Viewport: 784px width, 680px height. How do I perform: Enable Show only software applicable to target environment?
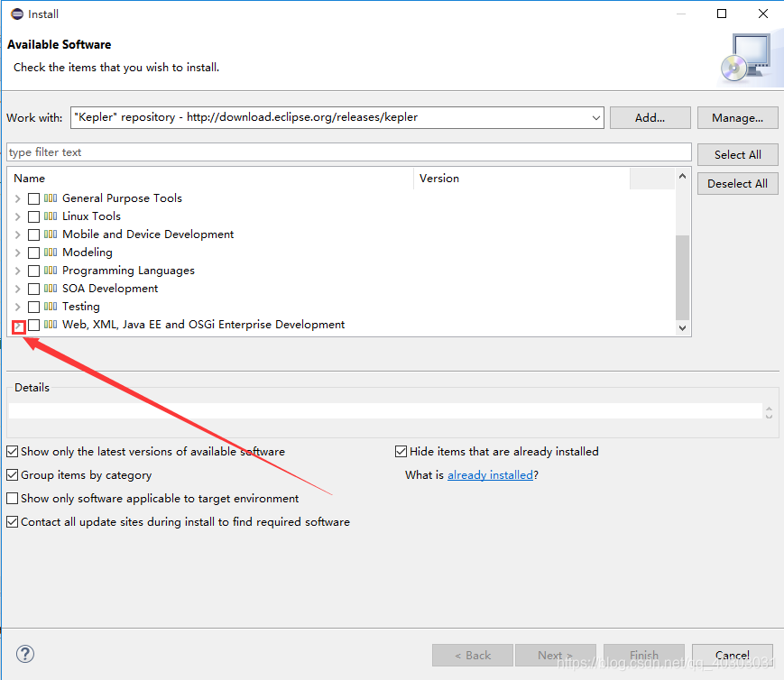tap(13, 499)
